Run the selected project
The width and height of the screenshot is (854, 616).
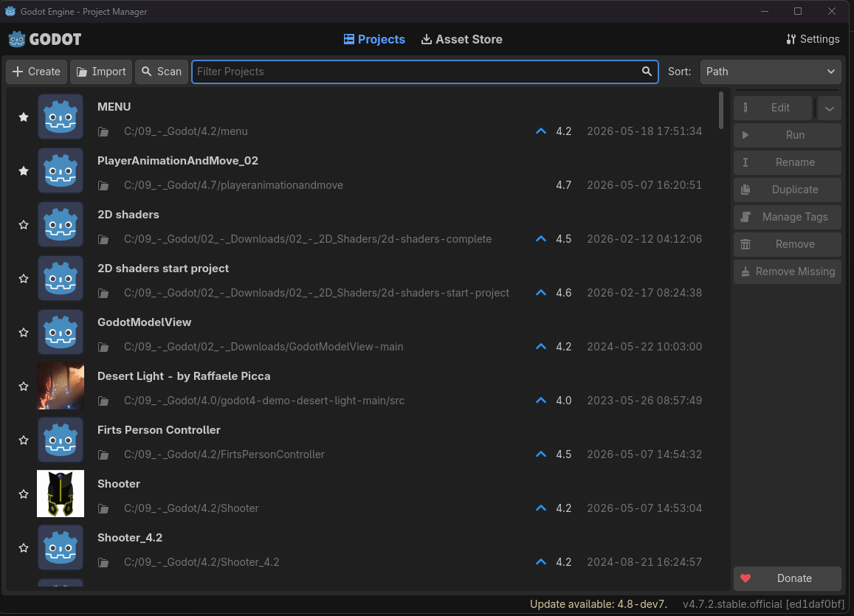(788, 135)
